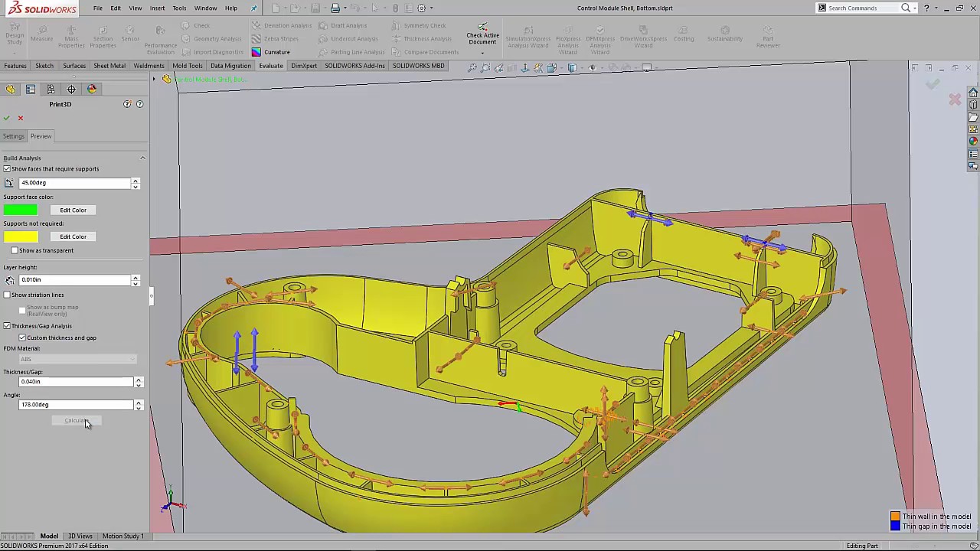Open the Insert menu

click(x=157, y=8)
